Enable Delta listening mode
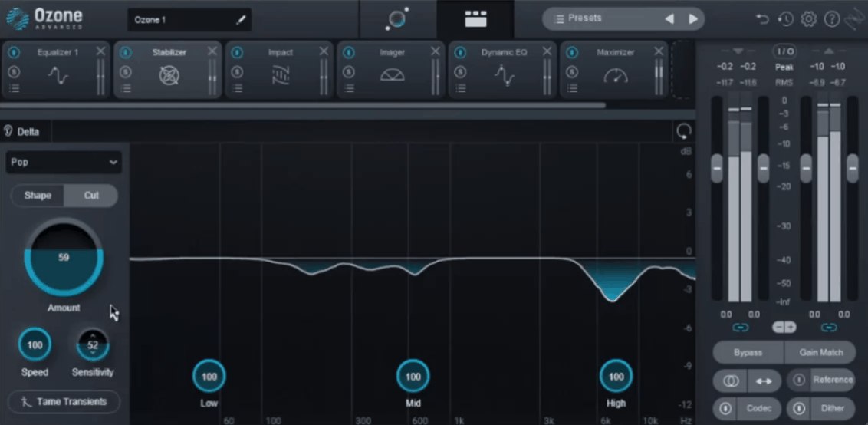Viewport: 868px width, 425px height. (x=21, y=132)
